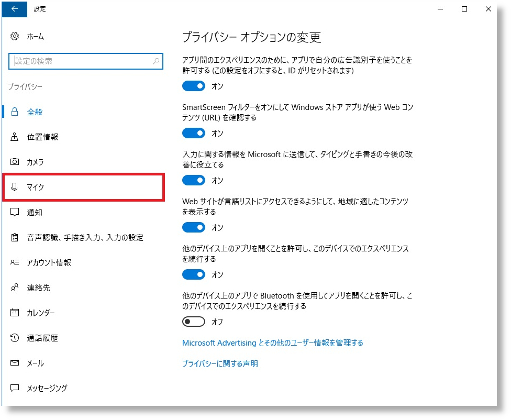Select the lock icon for 全般

pos(15,112)
